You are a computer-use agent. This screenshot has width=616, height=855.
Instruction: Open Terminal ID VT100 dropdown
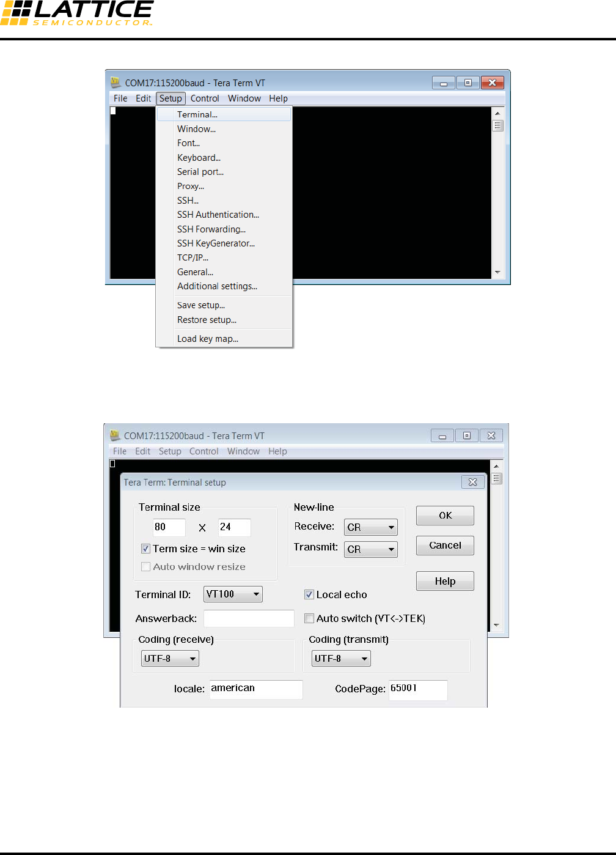tap(233, 594)
